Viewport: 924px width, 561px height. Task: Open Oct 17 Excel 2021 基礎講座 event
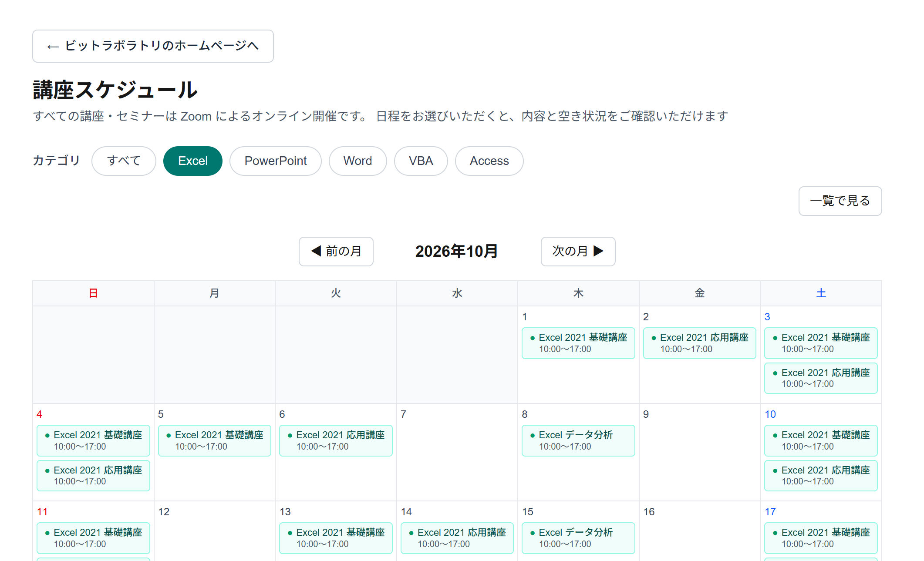pyautogui.click(x=821, y=538)
